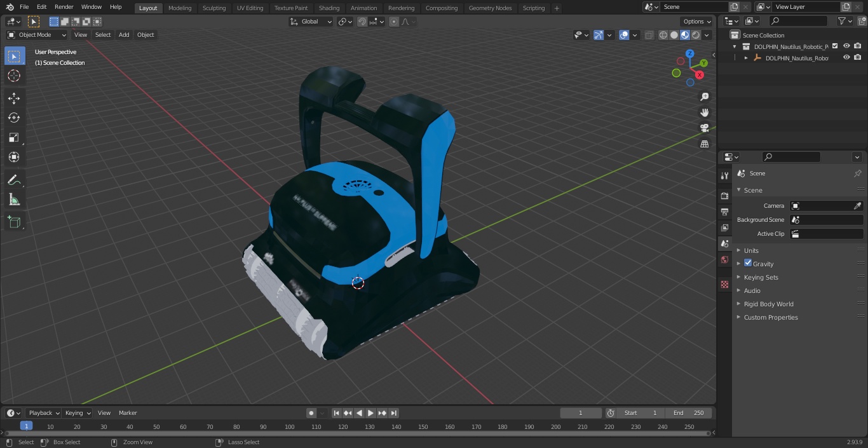Choose the Move tool
The image size is (868, 448).
pyautogui.click(x=14, y=98)
